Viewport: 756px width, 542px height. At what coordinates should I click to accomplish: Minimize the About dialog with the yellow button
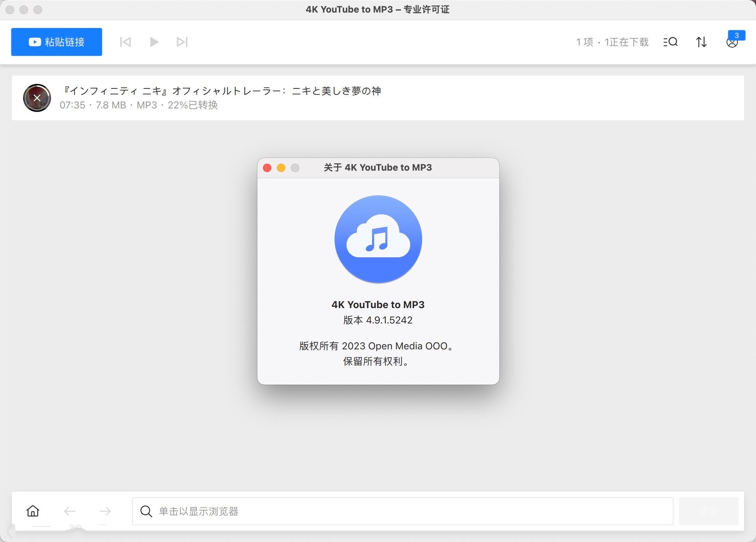coord(281,168)
